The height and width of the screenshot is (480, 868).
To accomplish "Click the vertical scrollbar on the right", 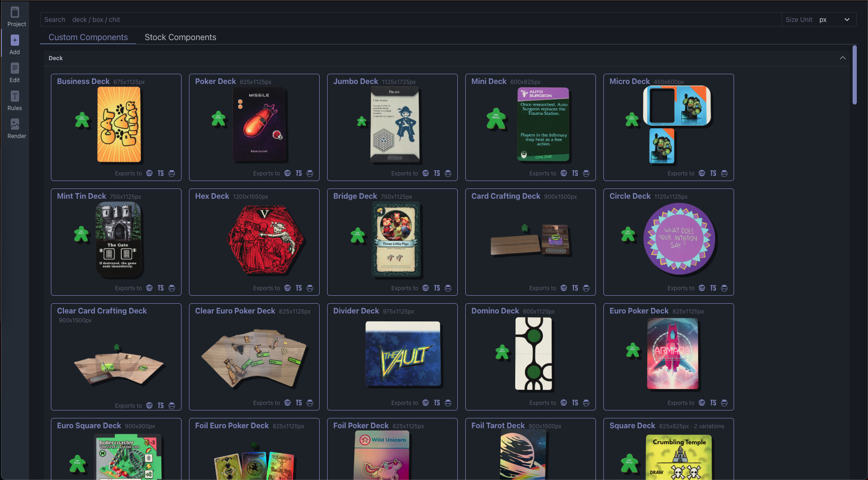I will [x=854, y=75].
